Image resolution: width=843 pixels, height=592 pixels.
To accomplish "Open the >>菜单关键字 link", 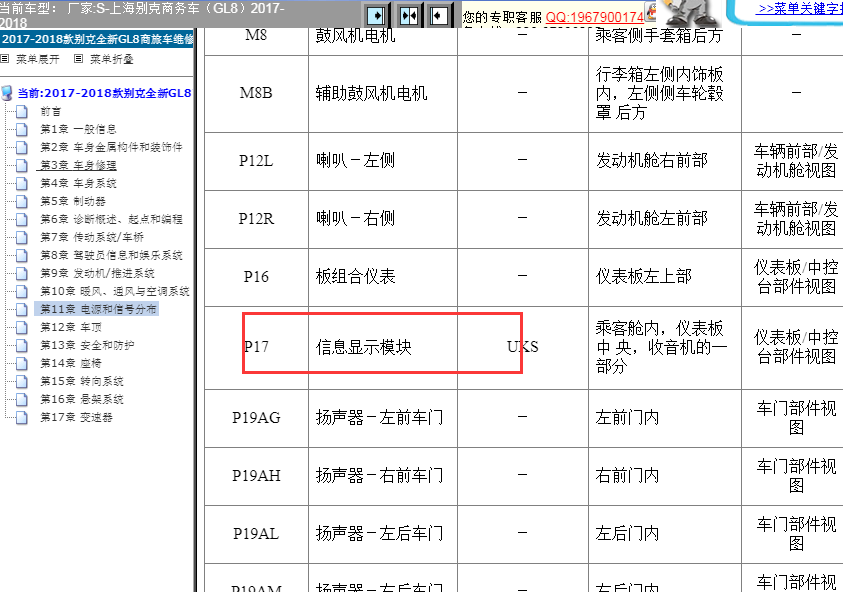I will 799,8.
